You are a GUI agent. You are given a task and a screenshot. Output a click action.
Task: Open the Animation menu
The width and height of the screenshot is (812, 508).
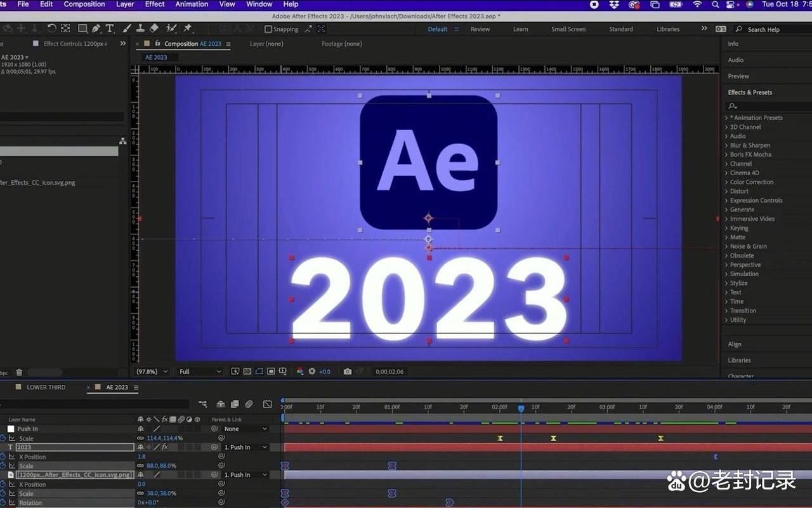[x=192, y=4]
